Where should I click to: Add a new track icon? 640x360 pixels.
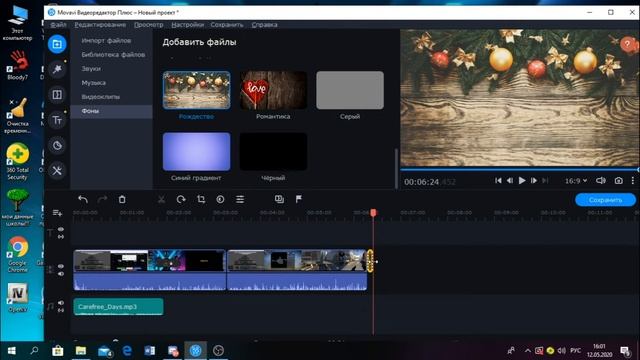click(57, 213)
